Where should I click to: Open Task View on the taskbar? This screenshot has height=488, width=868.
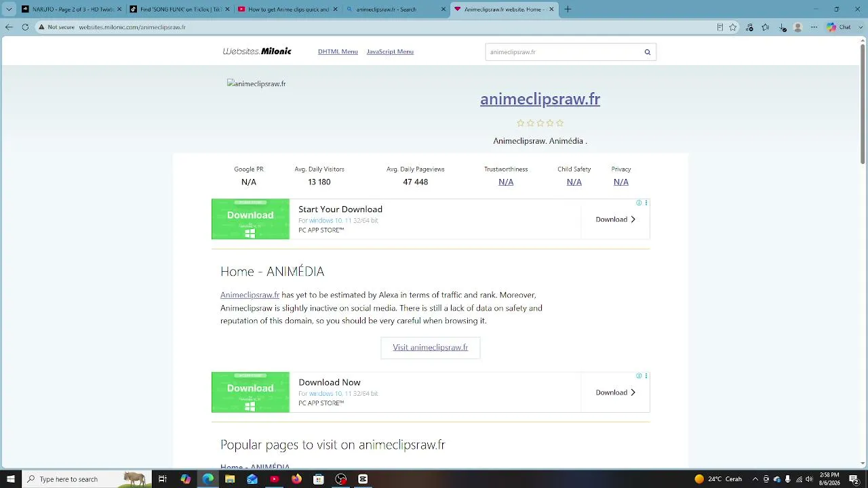163,479
